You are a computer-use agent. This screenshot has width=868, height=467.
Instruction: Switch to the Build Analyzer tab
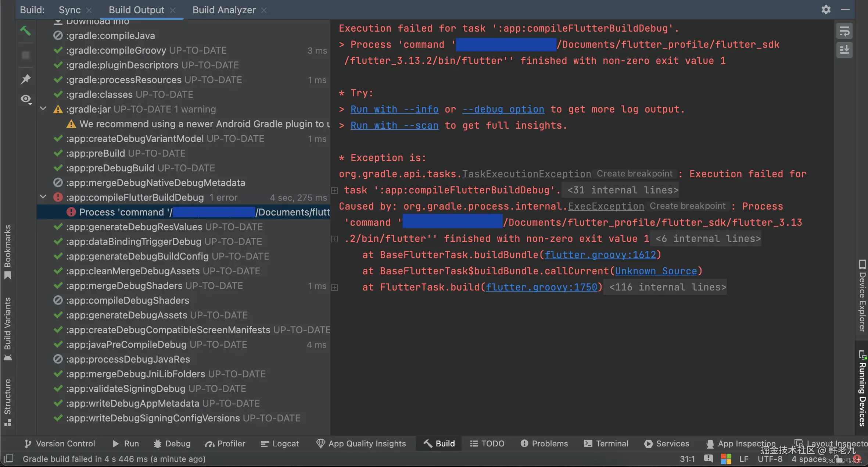point(224,10)
